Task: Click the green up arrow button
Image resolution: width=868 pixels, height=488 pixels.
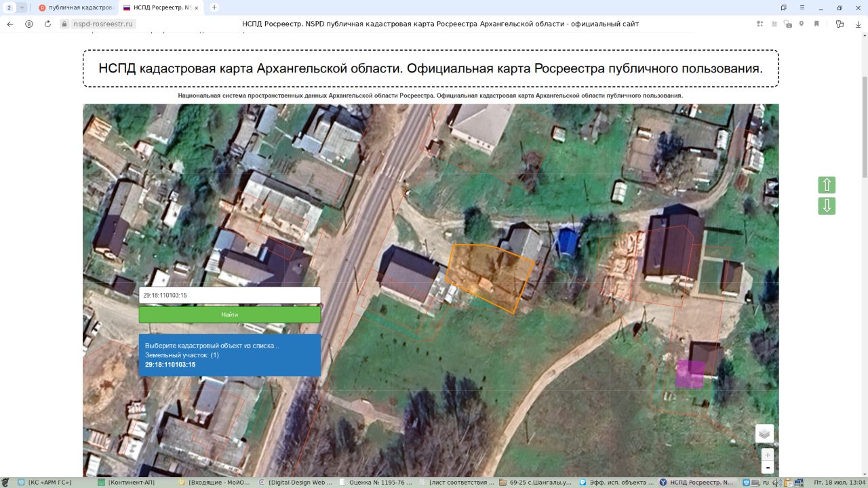Action: [827, 185]
